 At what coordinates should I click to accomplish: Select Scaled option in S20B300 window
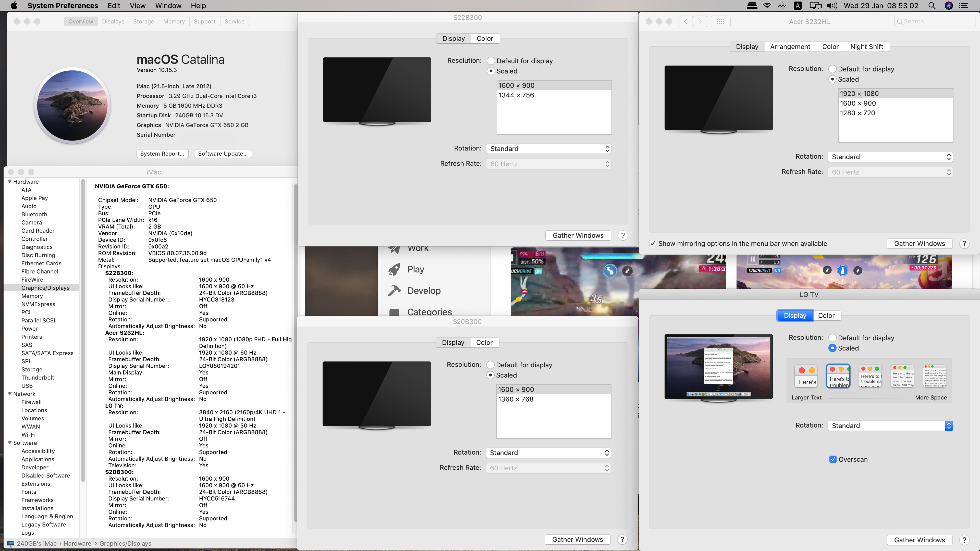tap(490, 375)
